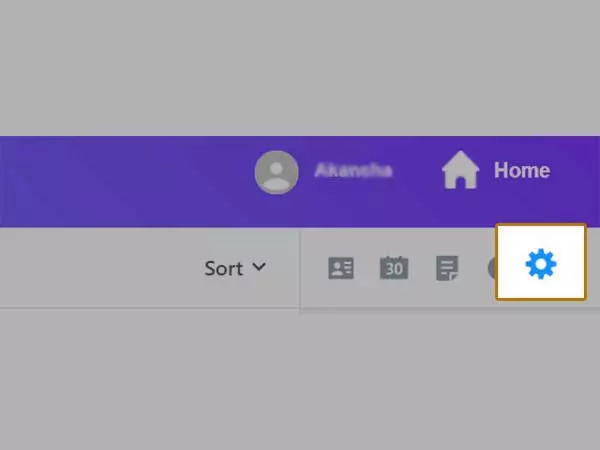The height and width of the screenshot is (450, 600).
Task: Click the house icon beside Home
Action: [x=460, y=170]
